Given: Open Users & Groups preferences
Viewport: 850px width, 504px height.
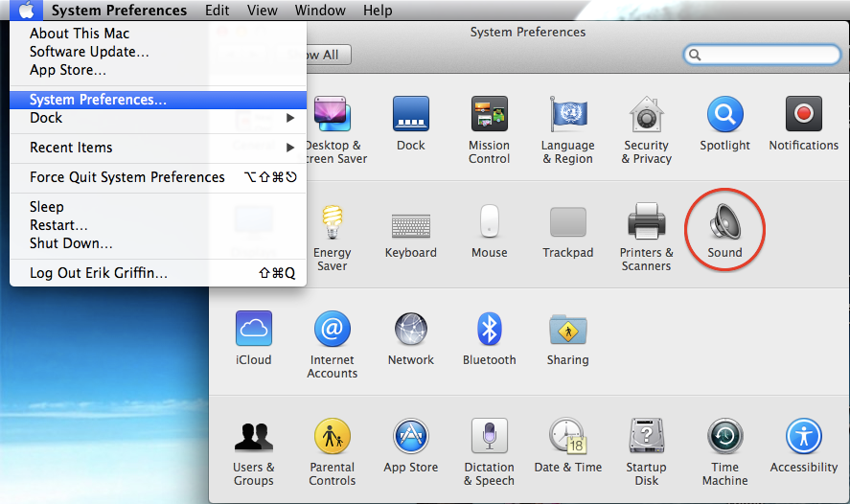Looking at the screenshot, I should 253,452.
